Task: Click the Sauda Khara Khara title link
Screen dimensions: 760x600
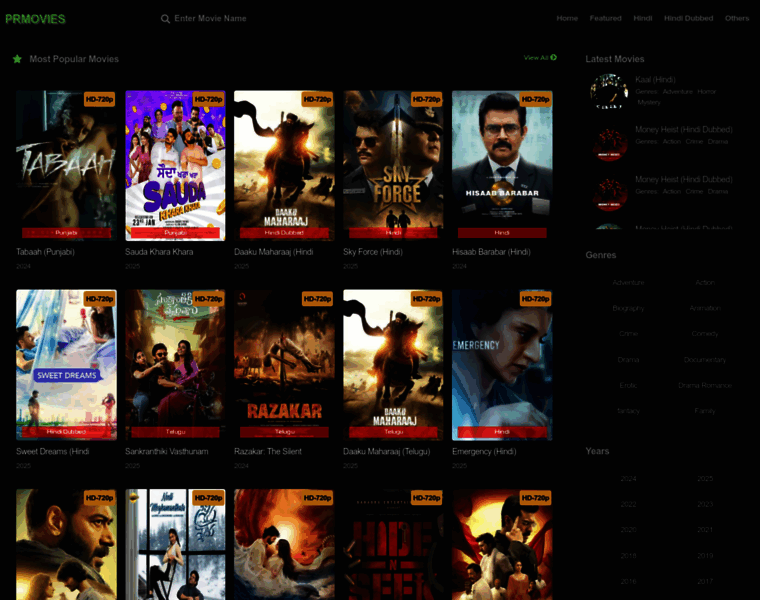Action: point(159,252)
